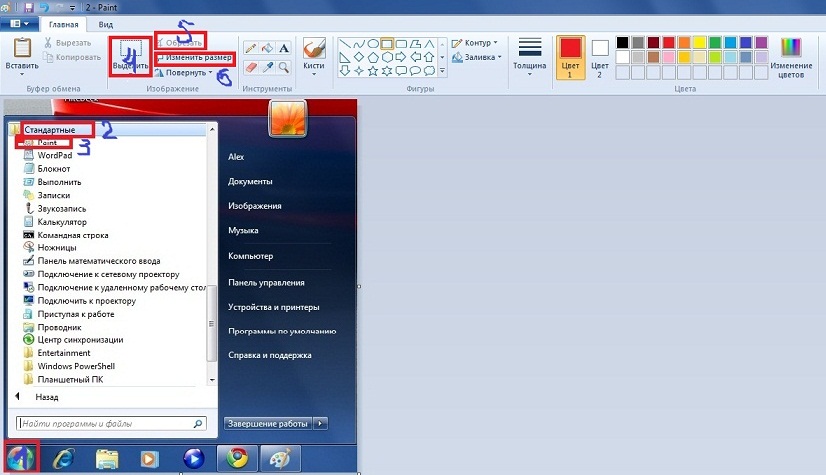Open Google Chrome from the taskbar

click(x=237, y=459)
